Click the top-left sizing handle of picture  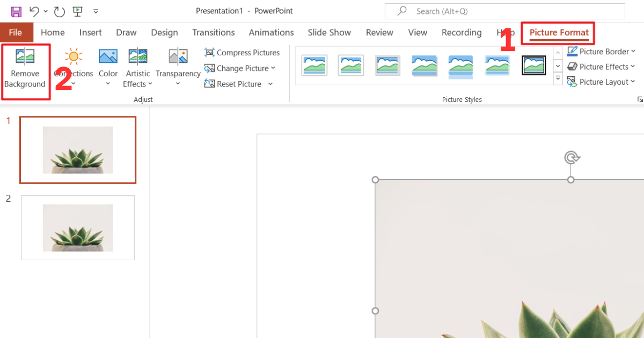pyautogui.click(x=375, y=180)
